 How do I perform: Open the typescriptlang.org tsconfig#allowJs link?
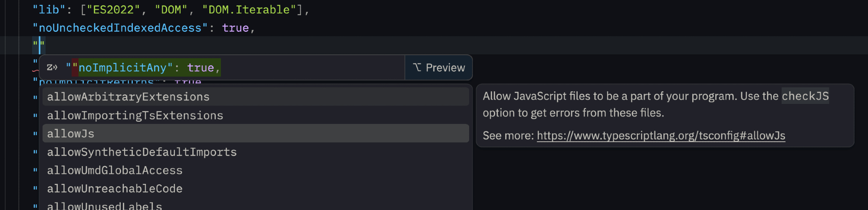coord(661,136)
